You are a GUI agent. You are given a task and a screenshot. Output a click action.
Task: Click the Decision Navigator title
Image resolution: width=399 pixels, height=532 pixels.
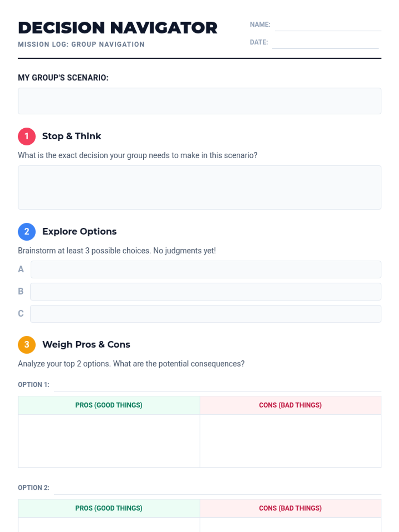pos(118,28)
